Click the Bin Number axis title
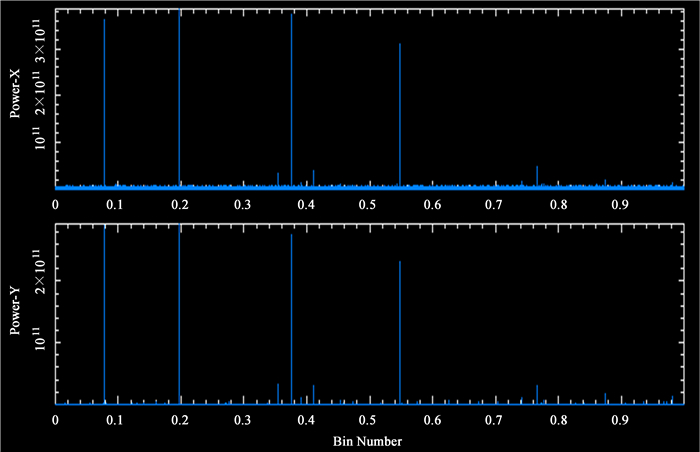Viewport: 700px width, 452px height. coord(369,440)
